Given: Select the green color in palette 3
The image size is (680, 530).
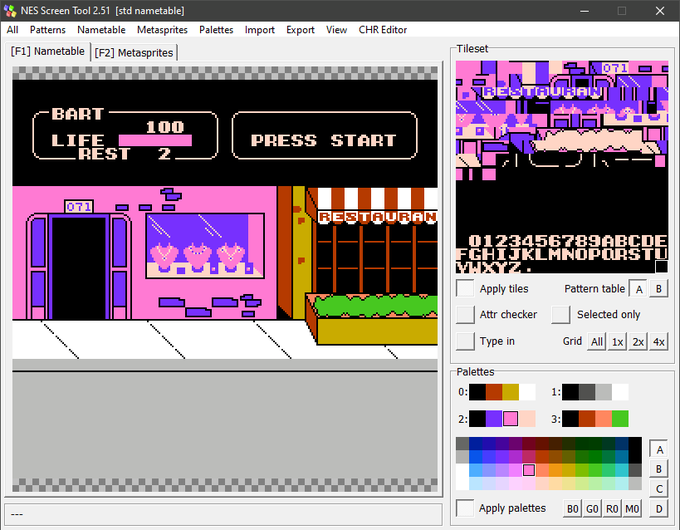Looking at the screenshot, I should (x=620, y=419).
